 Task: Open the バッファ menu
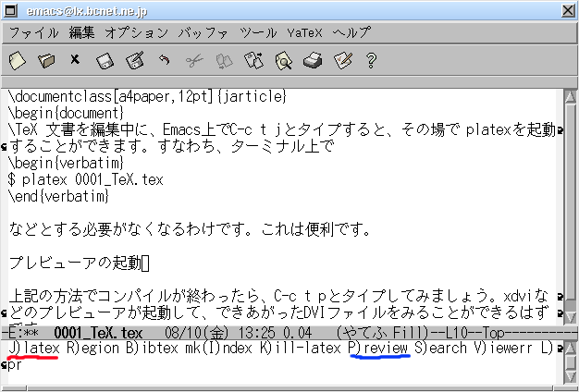(203, 33)
